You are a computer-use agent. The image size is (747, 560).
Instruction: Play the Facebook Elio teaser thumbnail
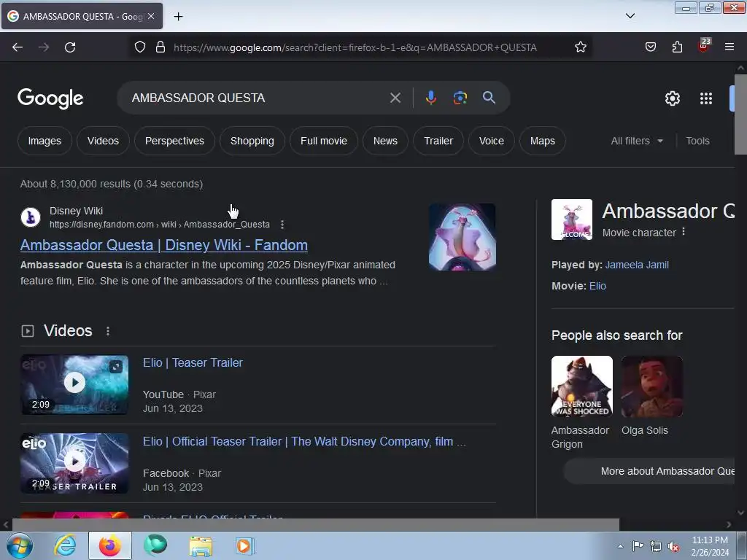click(74, 463)
